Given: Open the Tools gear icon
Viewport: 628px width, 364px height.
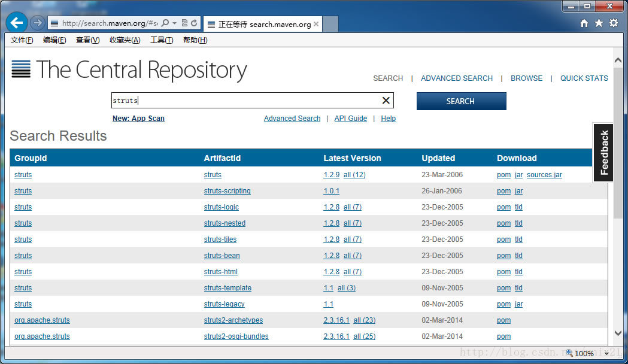Looking at the screenshot, I should tap(614, 23).
